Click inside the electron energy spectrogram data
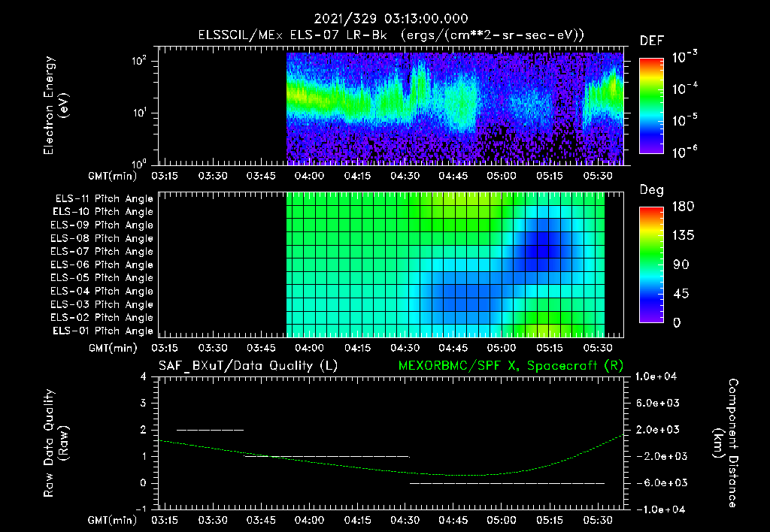770x532 pixels. (455, 108)
